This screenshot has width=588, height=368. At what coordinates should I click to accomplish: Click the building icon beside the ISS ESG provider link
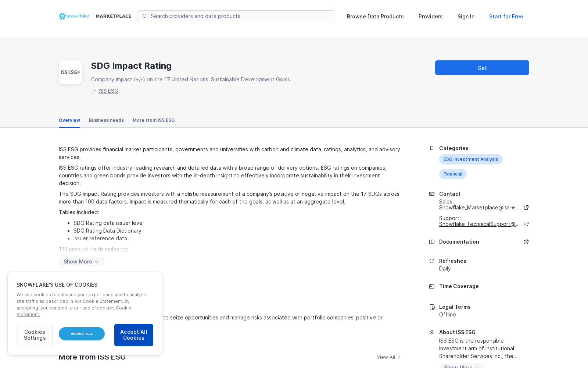(94, 91)
